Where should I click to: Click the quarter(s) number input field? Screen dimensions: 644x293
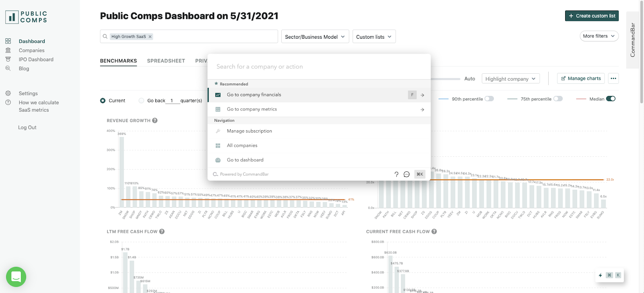click(x=172, y=101)
